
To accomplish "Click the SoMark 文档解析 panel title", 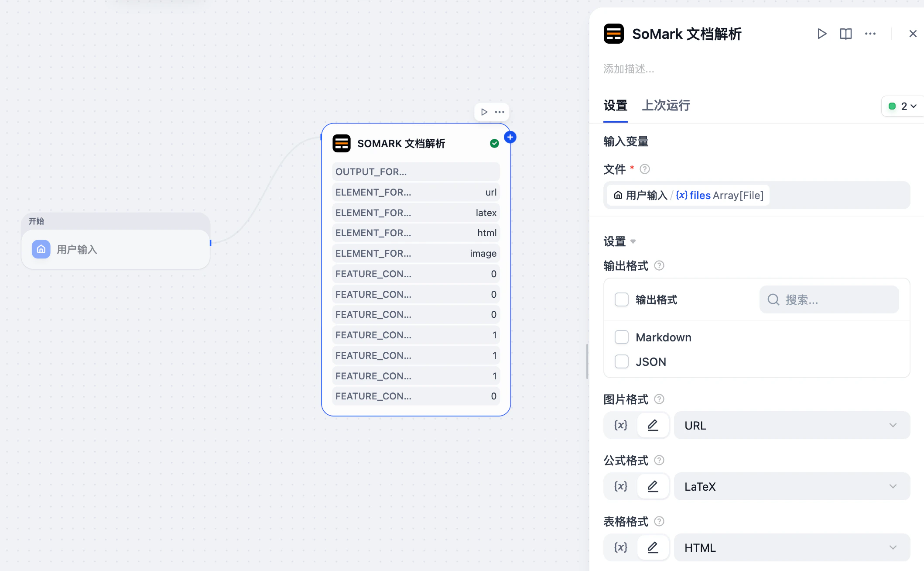I will point(687,34).
